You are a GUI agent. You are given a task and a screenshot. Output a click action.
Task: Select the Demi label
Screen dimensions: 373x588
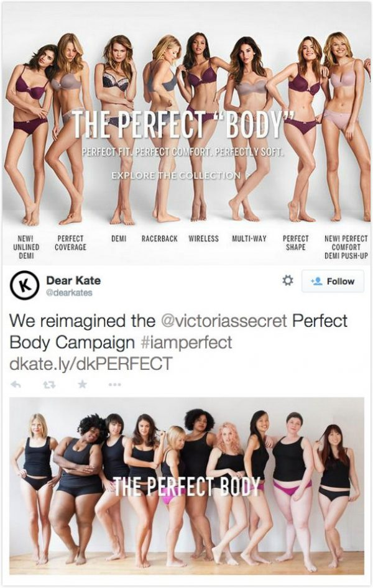(119, 239)
